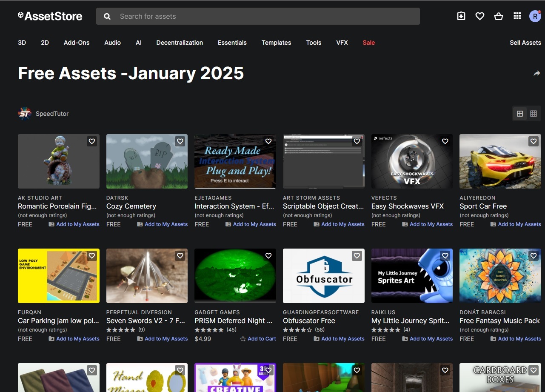This screenshot has height=392, width=545.
Task: Click the user profile avatar
Action: 535,16
